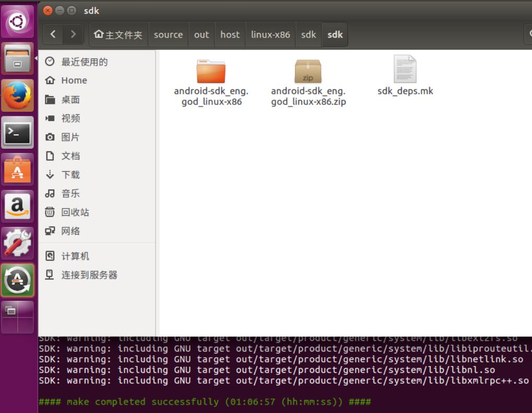Jump to source folder in path bar
This screenshot has height=413, width=532.
(x=168, y=34)
